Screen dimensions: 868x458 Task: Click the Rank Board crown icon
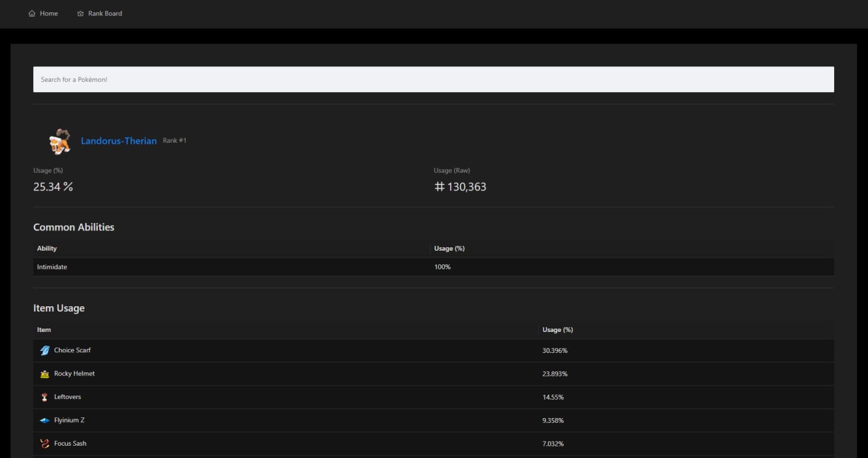coord(81,14)
